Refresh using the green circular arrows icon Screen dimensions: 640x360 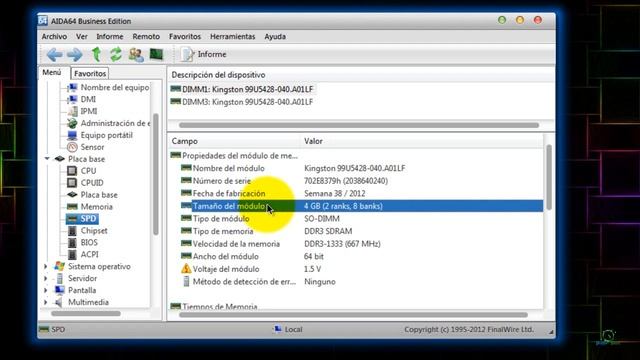(x=116, y=54)
